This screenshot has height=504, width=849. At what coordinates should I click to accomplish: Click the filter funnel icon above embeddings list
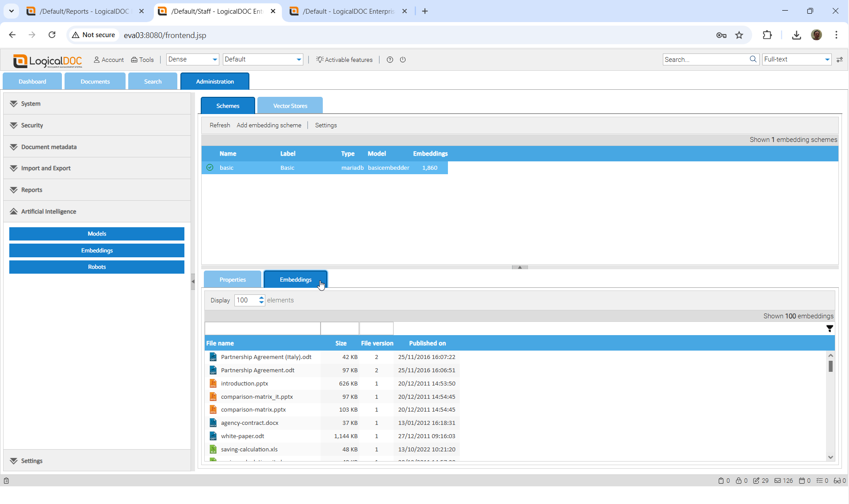click(x=830, y=328)
